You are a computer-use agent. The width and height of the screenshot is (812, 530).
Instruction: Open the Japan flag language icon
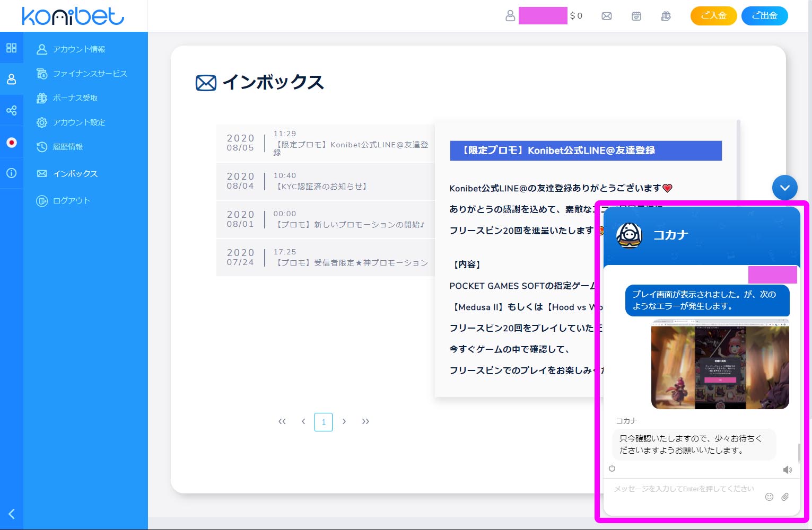point(11,142)
